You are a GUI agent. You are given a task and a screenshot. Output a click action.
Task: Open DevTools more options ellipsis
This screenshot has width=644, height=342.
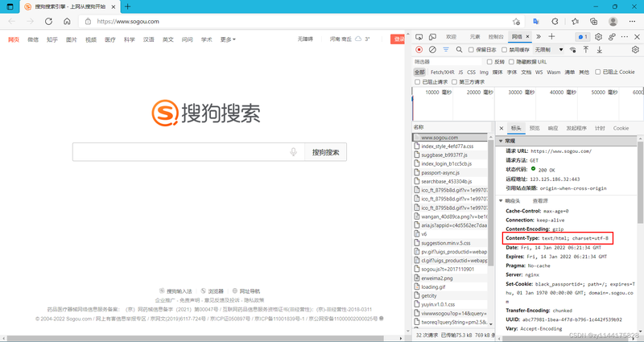625,37
